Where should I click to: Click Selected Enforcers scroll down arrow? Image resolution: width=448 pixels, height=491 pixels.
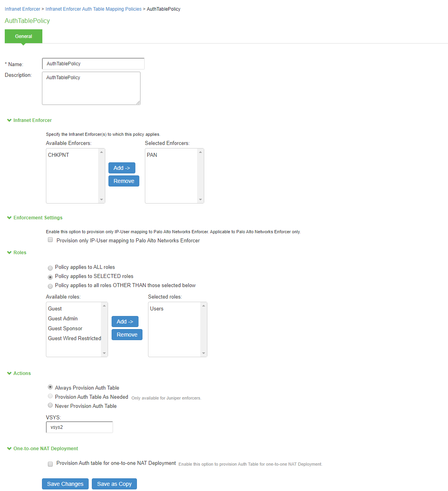point(201,200)
